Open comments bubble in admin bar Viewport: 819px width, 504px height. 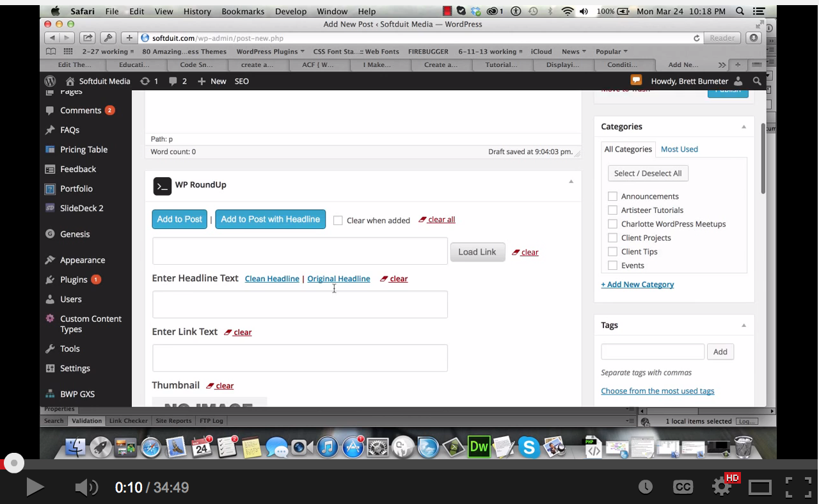click(178, 81)
